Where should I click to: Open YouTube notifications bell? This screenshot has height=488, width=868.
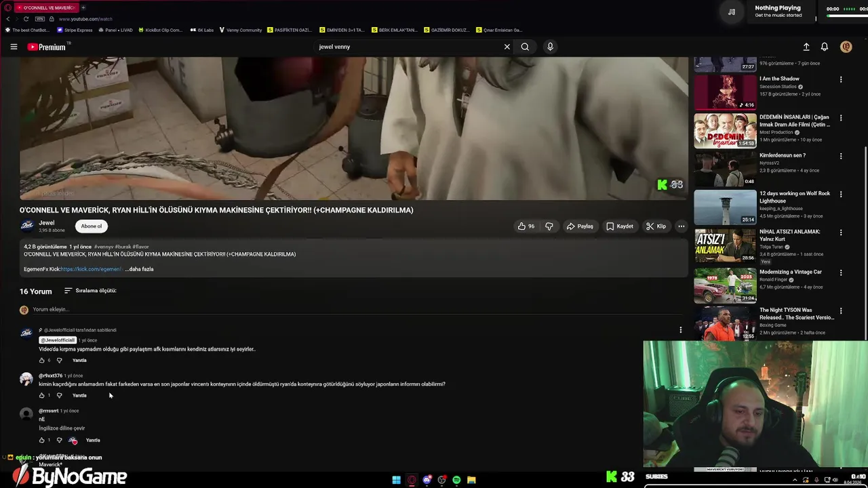pos(825,47)
